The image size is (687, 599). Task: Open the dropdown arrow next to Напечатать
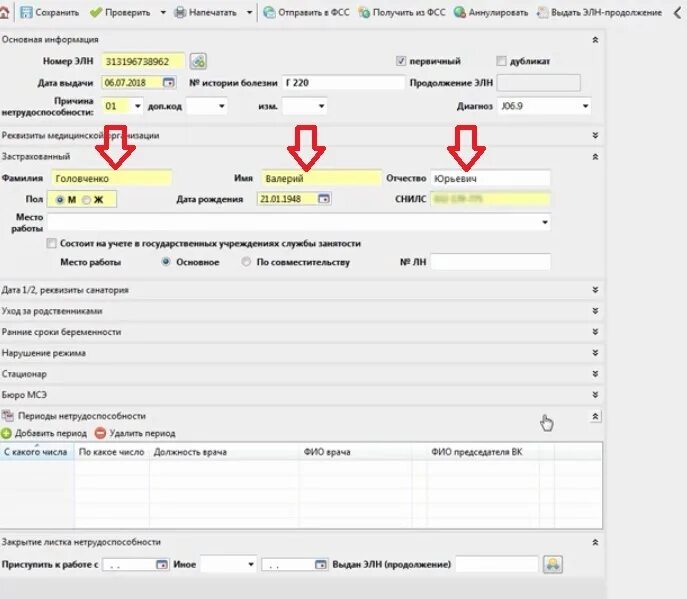[249, 12]
